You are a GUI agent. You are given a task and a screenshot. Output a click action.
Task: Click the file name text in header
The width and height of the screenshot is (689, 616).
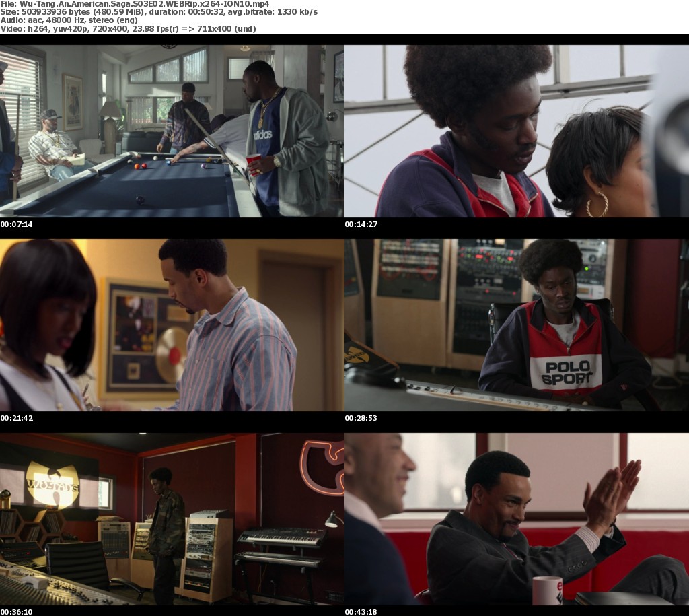click(x=135, y=3)
